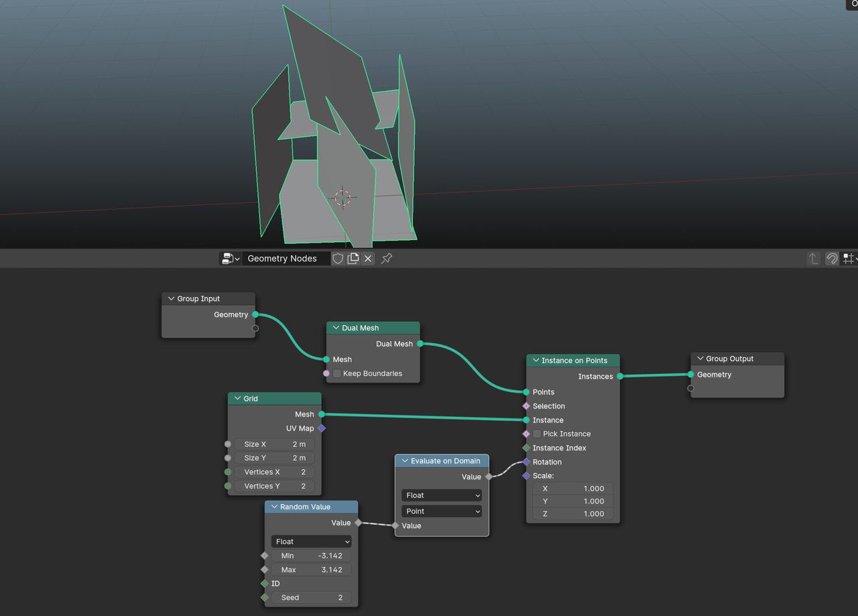Open the Float dropdown in Evaluate on Domain
Image resolution: width=858 pixels, height=616 pixels.
[442, 495]
